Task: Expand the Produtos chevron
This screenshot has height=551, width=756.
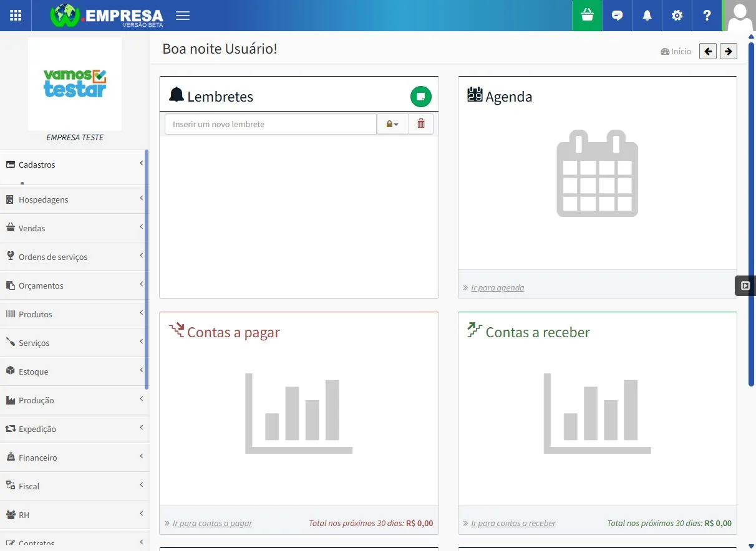Action: click(x=142, y=313)
